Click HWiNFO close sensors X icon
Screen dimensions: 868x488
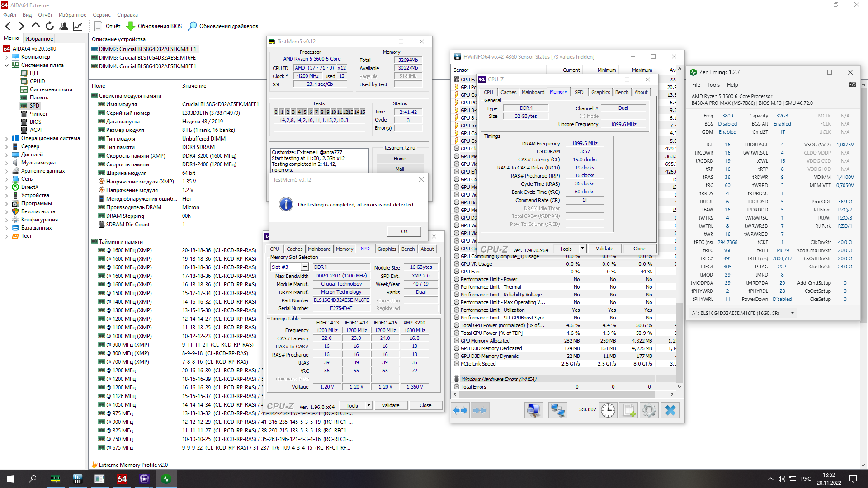tap(670, 410)
